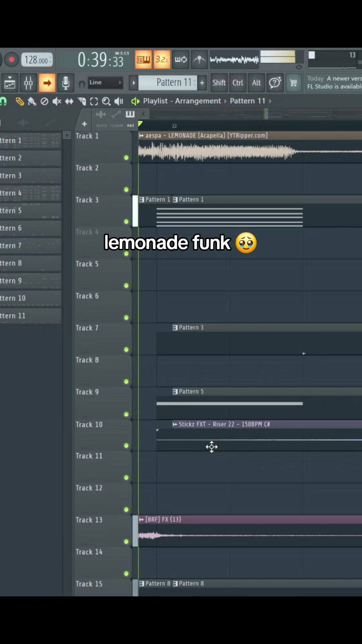The width and height of the screenshot is (362, 644).
Task: Select the Mute tool
Action: tap(57, 101)
